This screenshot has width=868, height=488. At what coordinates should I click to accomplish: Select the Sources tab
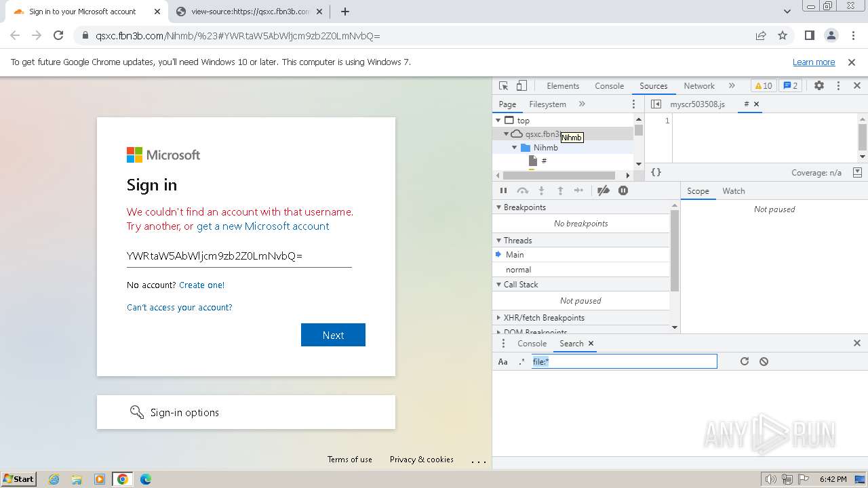tap(654, 86)
